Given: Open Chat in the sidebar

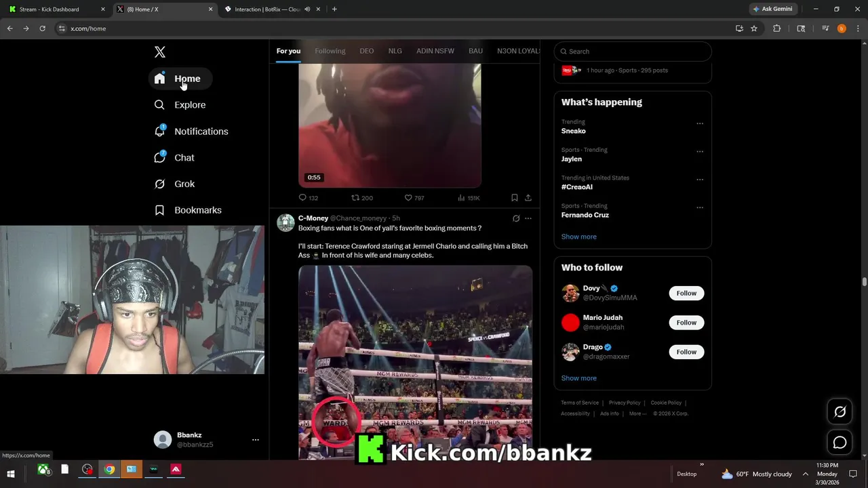Looking at the screenshot, I should pos(174,158).
